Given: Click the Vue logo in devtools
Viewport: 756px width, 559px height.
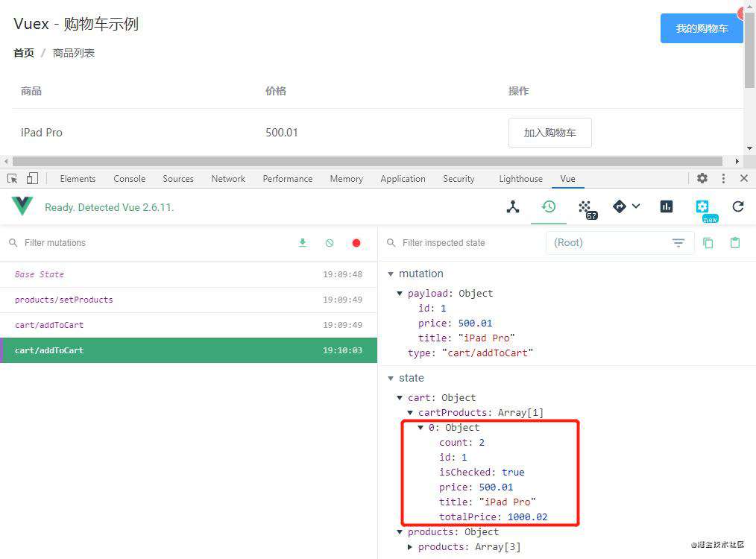Looking at the screenshot, I should (x=22, y=206).
